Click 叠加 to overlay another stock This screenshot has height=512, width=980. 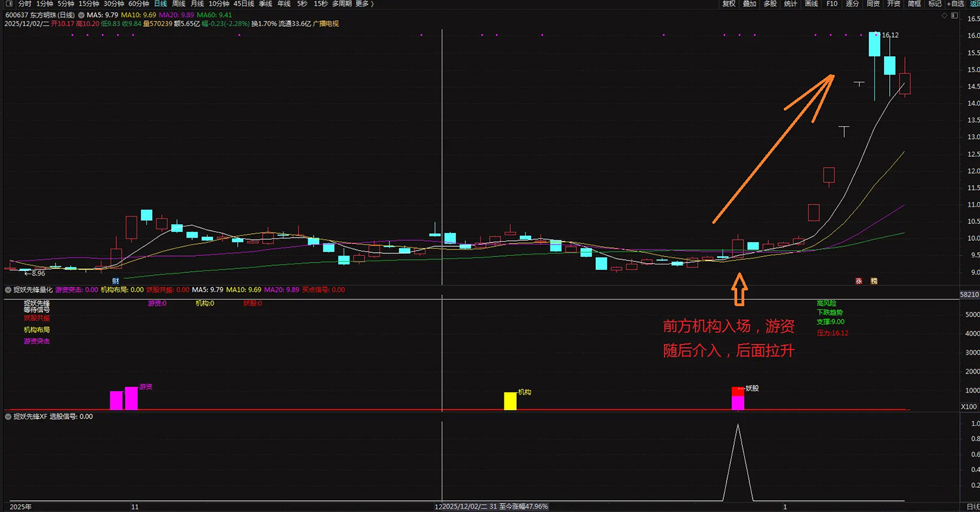click(x=749, y=4)
